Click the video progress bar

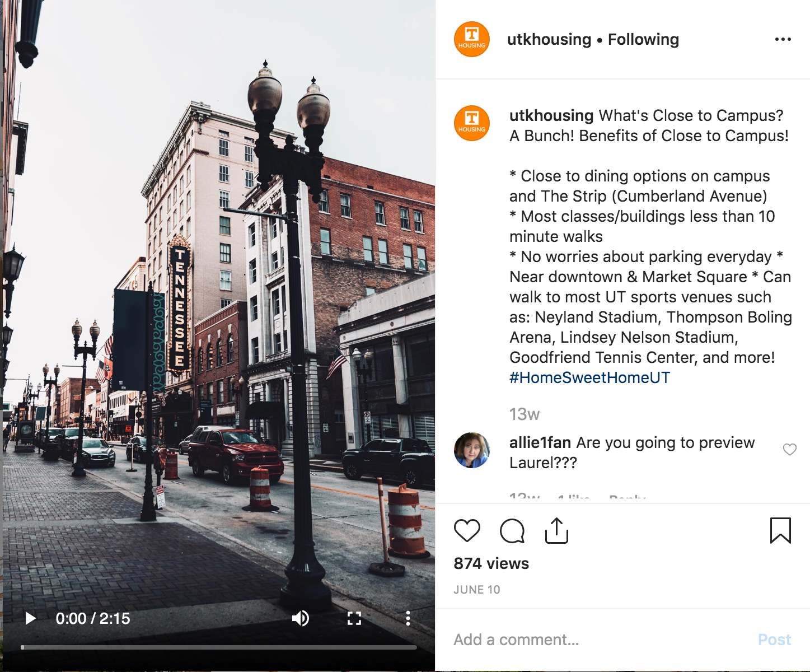(x=219, y=647)
